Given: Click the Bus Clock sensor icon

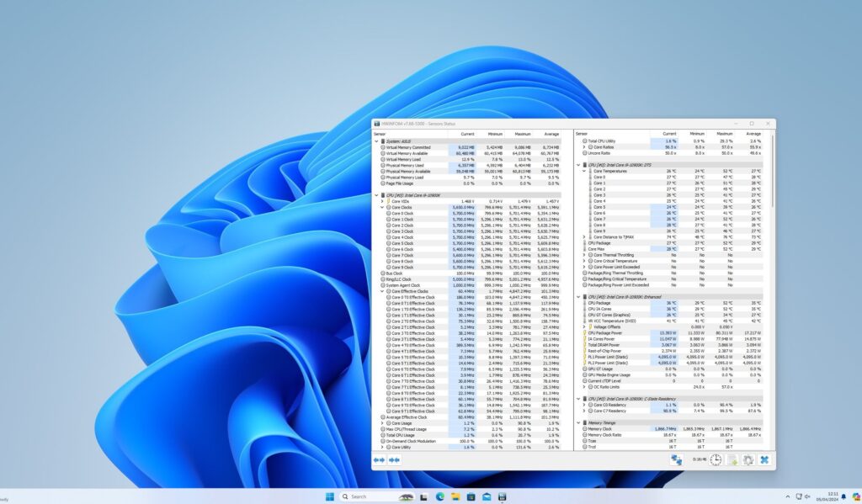Looking at the screenshot, I should pyautogui.click(x=383, y=273).
